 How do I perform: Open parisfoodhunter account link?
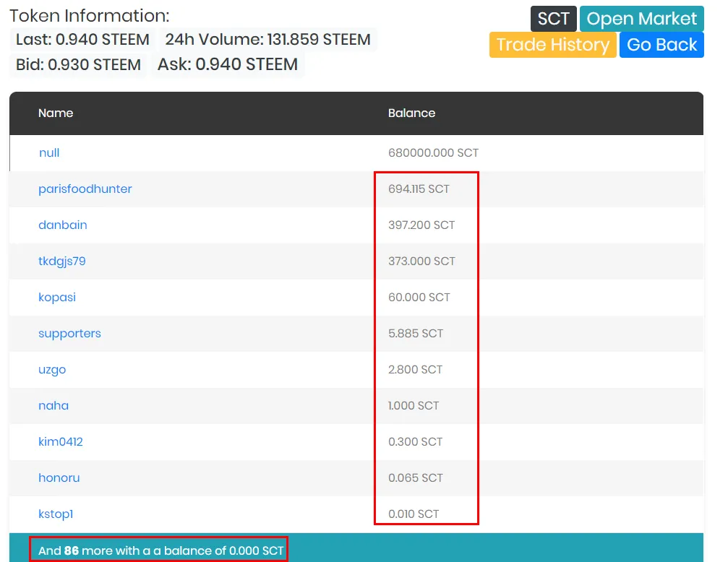pos(85,189)
